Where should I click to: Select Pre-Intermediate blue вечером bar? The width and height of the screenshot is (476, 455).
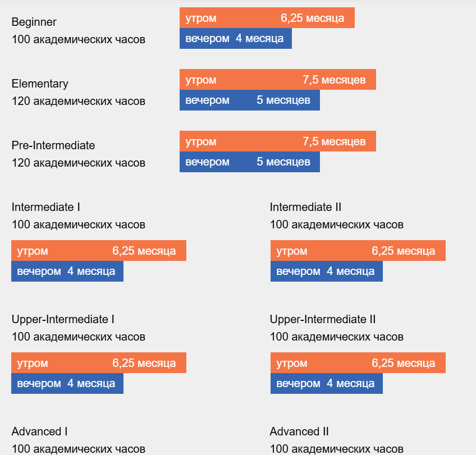click(249, 162)
